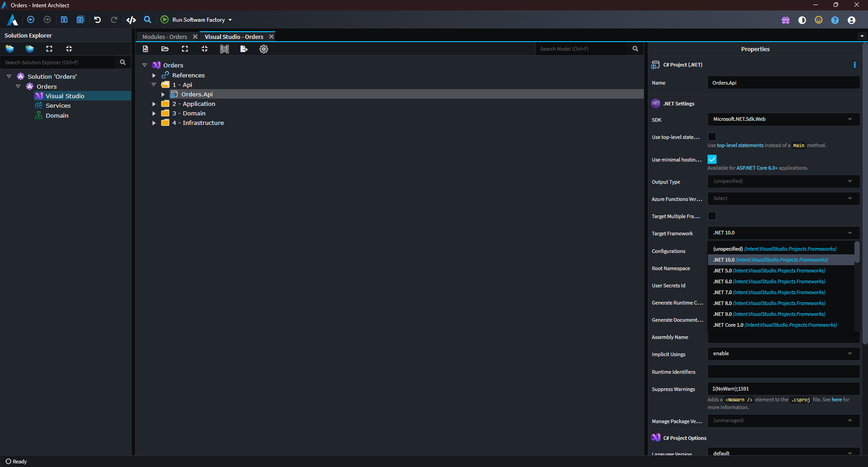Viewport: 868px width, 467px height.
Task: Open help via the question mark icon
Action: point(835,20)
